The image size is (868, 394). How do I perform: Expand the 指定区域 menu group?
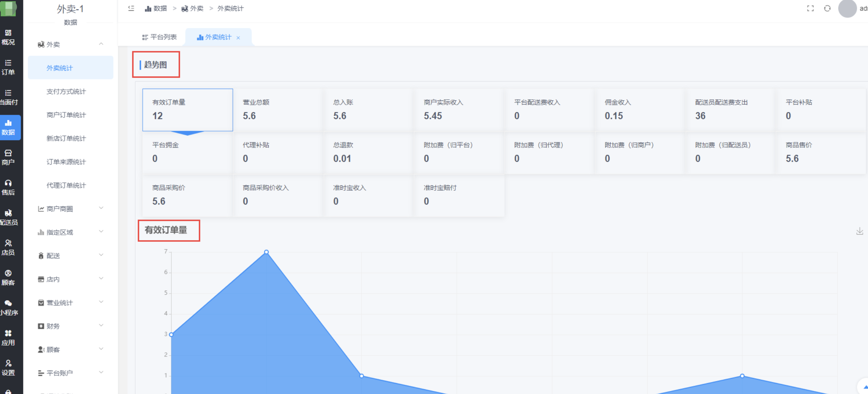pos(70,232)
